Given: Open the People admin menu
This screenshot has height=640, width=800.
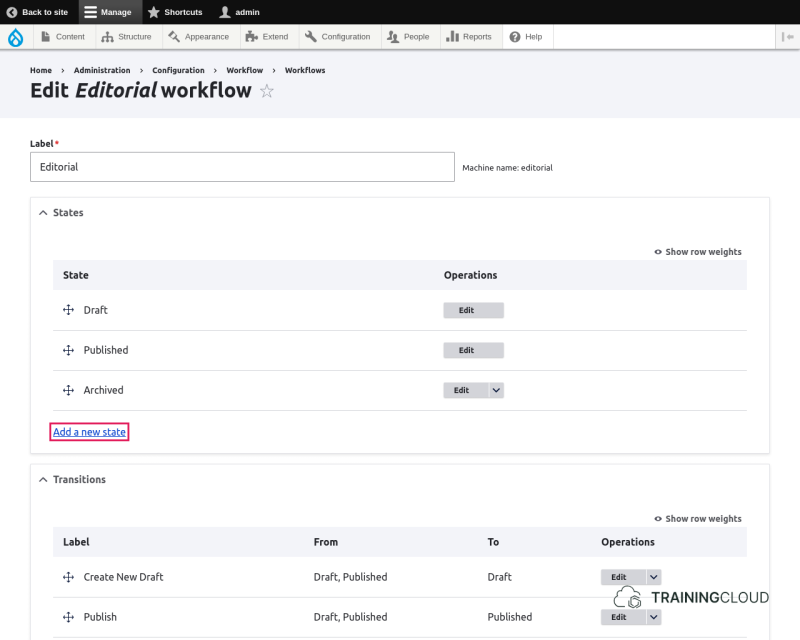Looking at the screenshot, I should [x=408, y=37].
